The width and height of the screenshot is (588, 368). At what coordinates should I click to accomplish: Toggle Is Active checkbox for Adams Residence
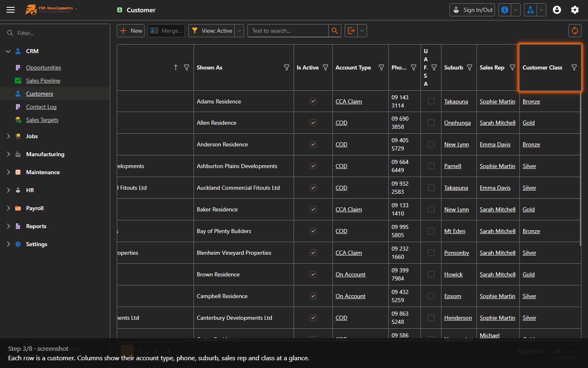click(313, 101)
